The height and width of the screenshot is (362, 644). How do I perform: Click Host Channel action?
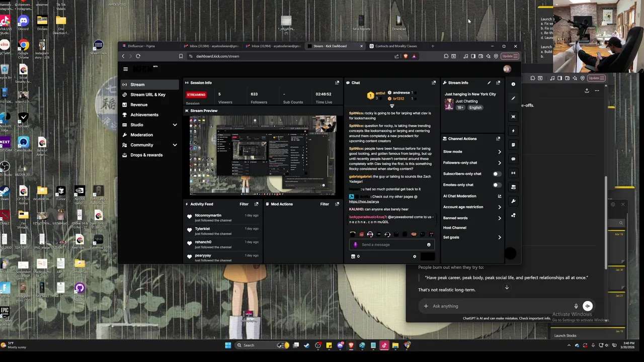(x=455, y=228)
